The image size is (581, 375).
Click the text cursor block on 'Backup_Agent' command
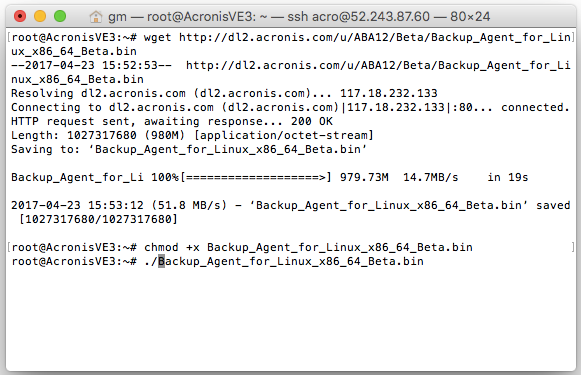tap(162, 261)
